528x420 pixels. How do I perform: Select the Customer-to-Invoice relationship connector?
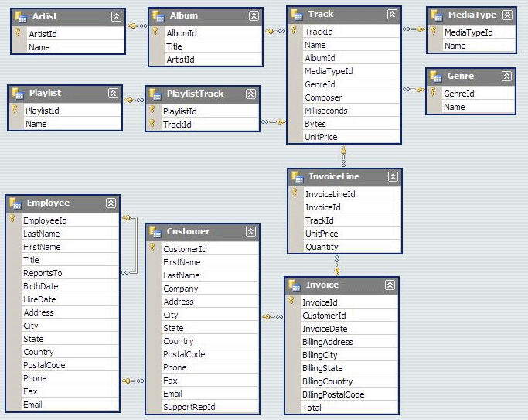point(272,316)
